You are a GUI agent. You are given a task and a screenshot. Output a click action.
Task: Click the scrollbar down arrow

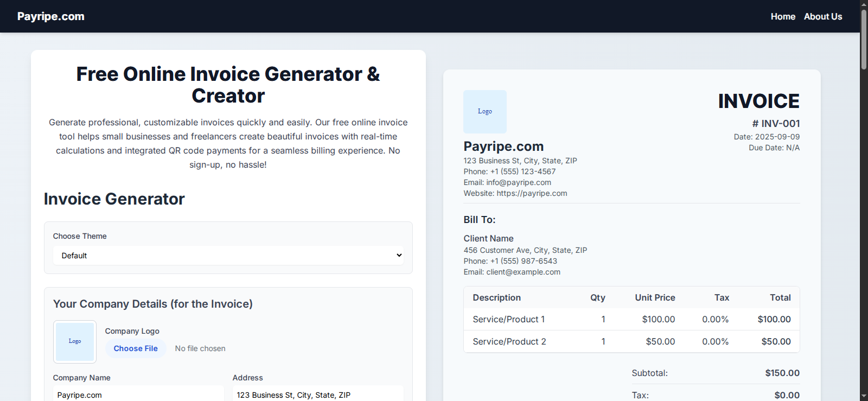[864, 397]
